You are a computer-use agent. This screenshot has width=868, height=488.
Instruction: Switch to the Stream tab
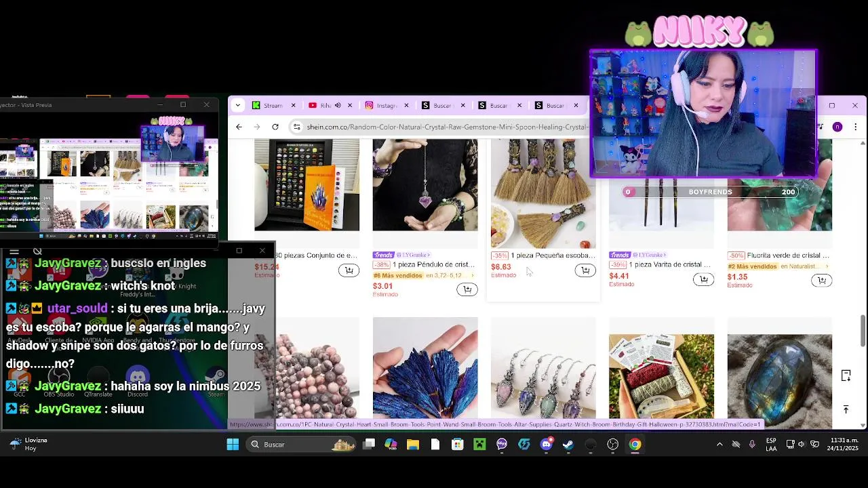[x=273, y=105]
